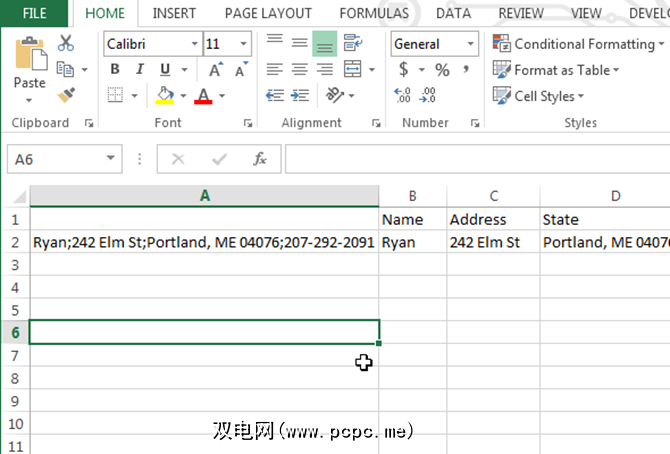Image resolution: width=670 pixels, height=454 pixels.
Task: Click the Insert Function fx button
Action: coord(260,159)
